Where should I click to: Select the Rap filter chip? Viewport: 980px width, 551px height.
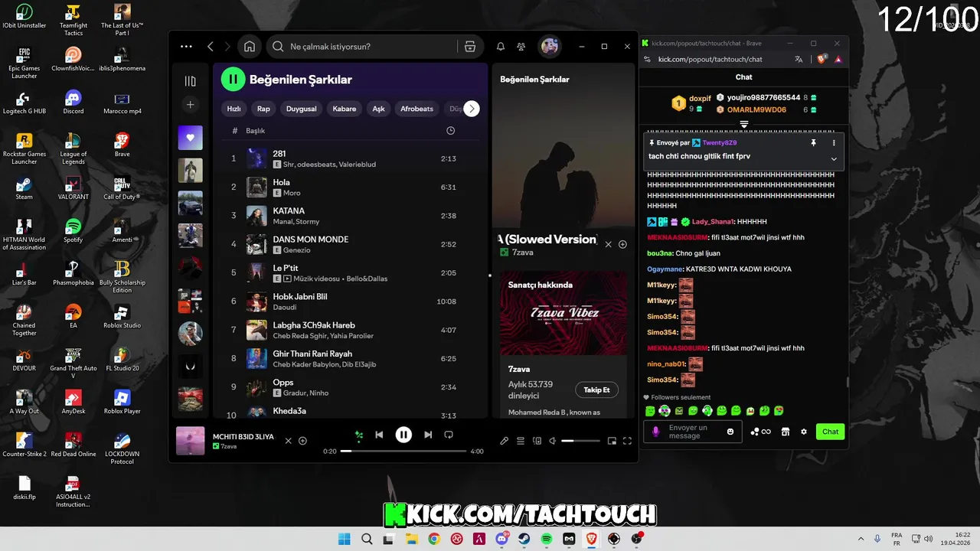click(263, 109)
